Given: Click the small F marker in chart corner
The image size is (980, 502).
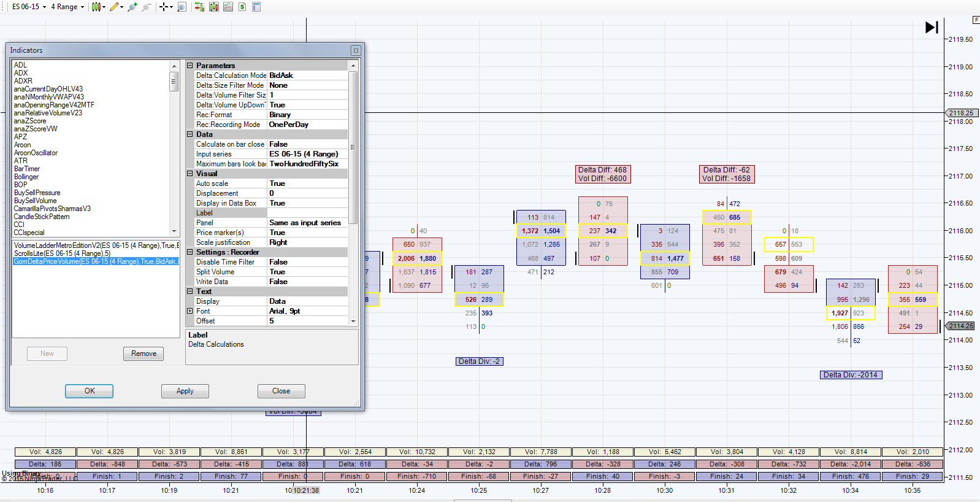Looking at the screenshot, I should pos(976,20).
